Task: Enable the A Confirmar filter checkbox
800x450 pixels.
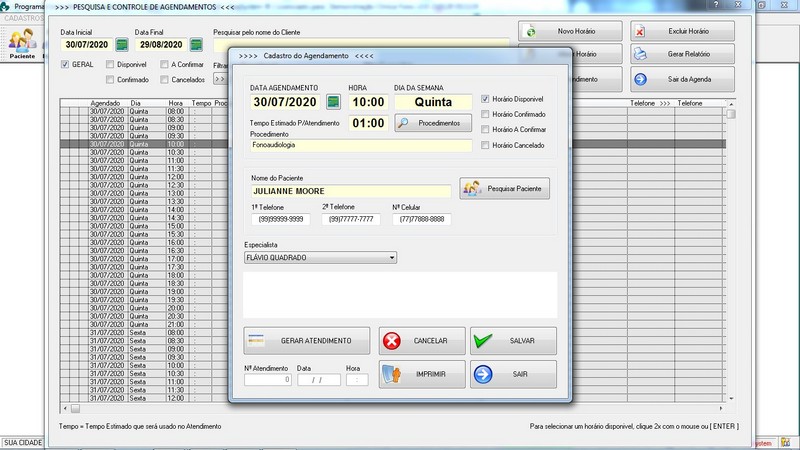Action: pos(164,64)
